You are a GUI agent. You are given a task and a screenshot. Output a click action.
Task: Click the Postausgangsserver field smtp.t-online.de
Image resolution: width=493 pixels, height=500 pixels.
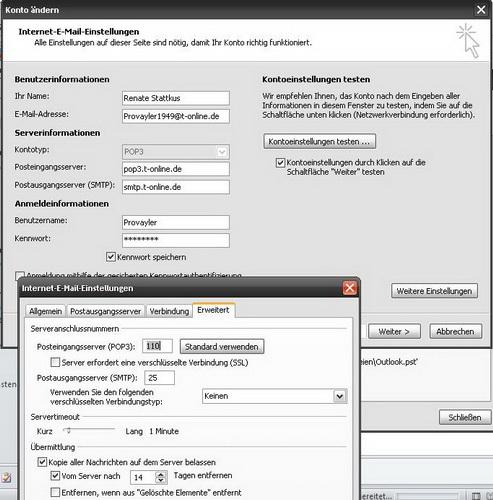click(x=176, y=187)
